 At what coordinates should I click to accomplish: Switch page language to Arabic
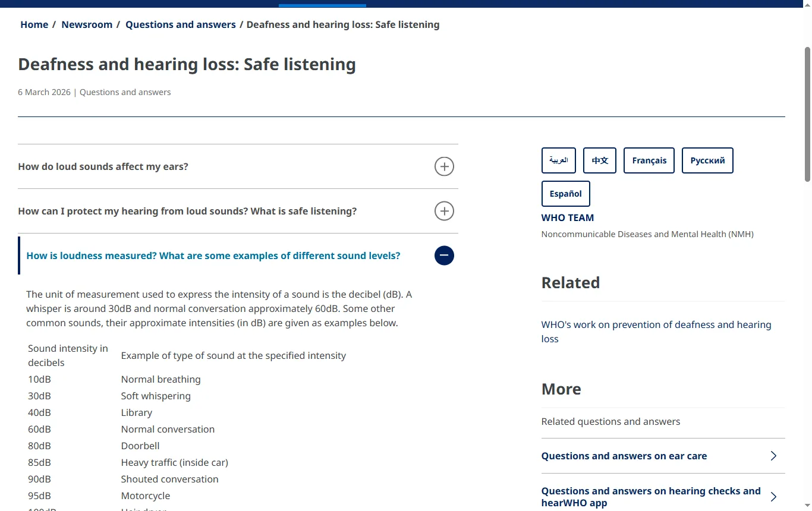click(x=559, y=160)
